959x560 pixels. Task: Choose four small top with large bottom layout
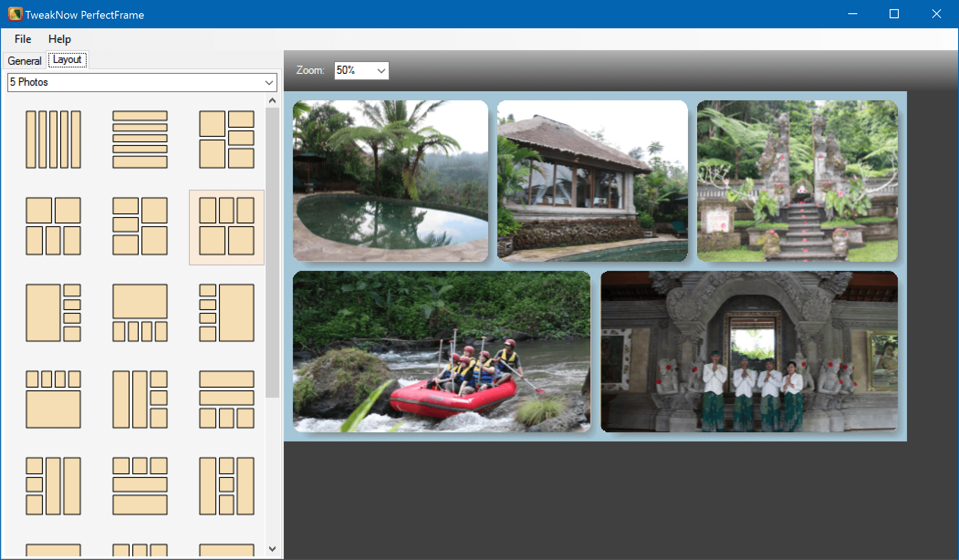(x=53, y=399)
